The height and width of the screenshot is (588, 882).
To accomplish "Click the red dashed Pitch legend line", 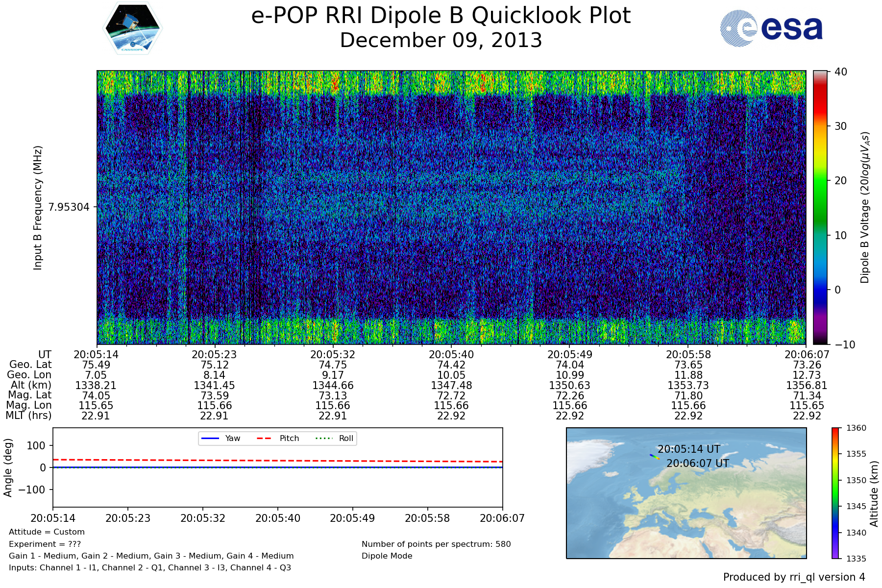I will tap(264, 438).
